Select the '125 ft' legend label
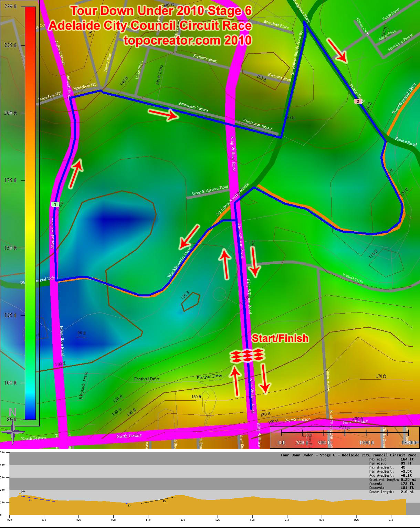 coord(10,315)
